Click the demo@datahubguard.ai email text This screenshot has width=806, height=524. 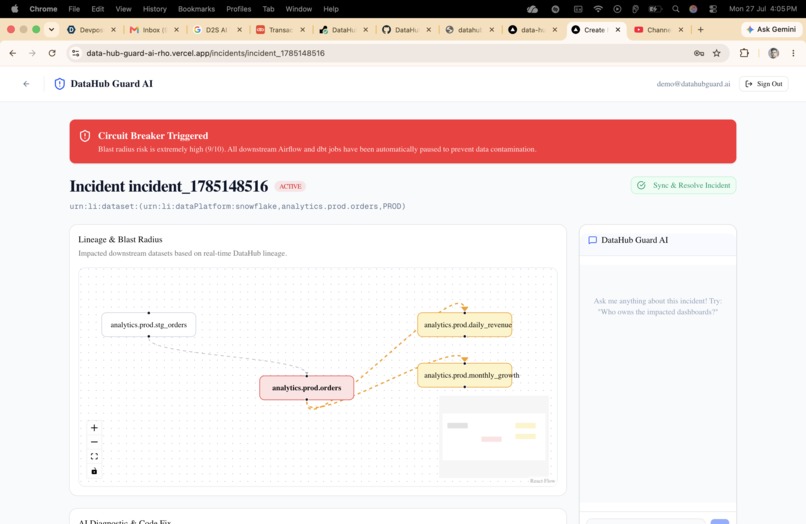tap(693, 84)
